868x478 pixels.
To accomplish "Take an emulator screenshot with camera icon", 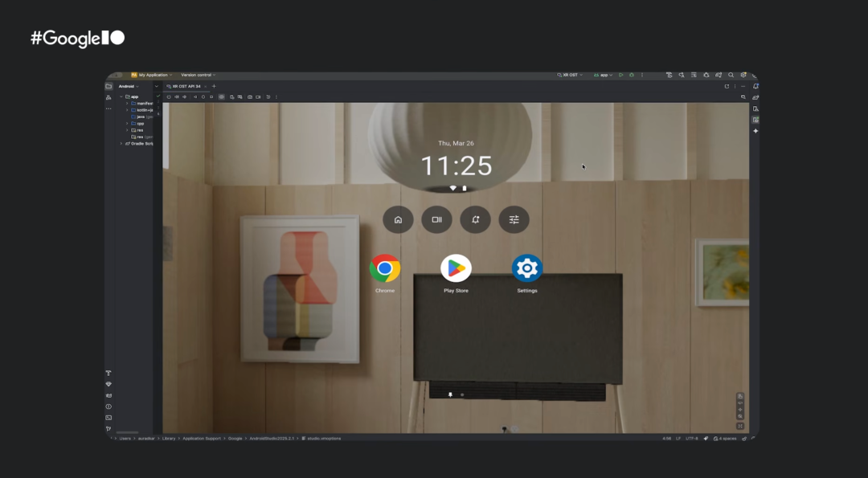I will [x=250, y=97].
